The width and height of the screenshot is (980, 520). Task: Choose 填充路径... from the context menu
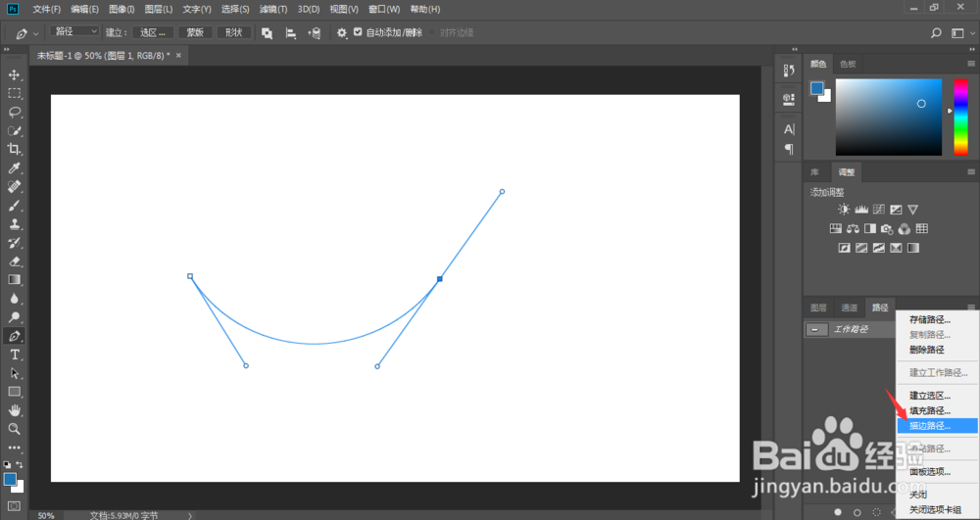(x=937, y=410)
